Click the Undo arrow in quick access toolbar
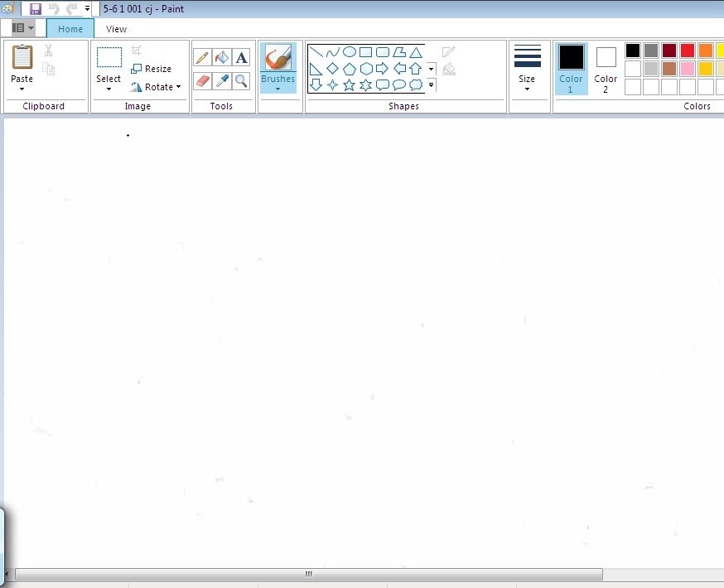The height and width of the screenshot is (588, 724). [x=54, y=9]
